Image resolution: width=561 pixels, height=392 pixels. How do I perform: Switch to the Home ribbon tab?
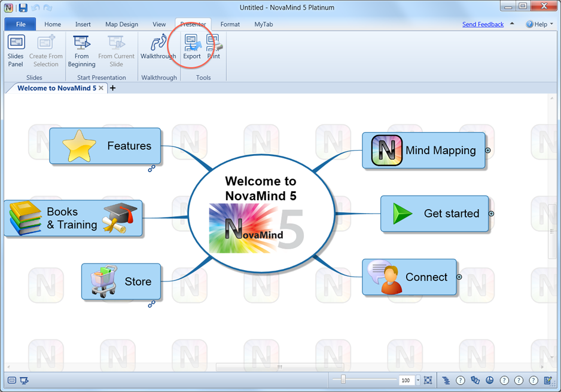(53, 24)
